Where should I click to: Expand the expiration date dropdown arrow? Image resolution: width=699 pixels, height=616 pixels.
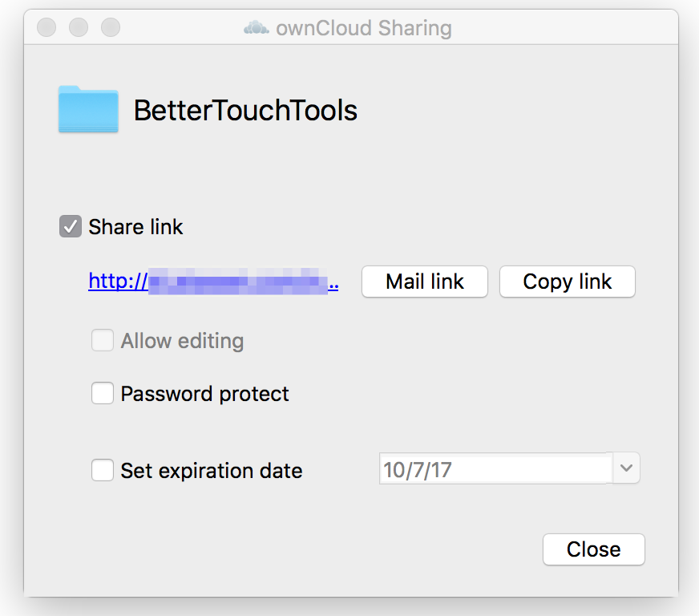[x=626, y=468]
